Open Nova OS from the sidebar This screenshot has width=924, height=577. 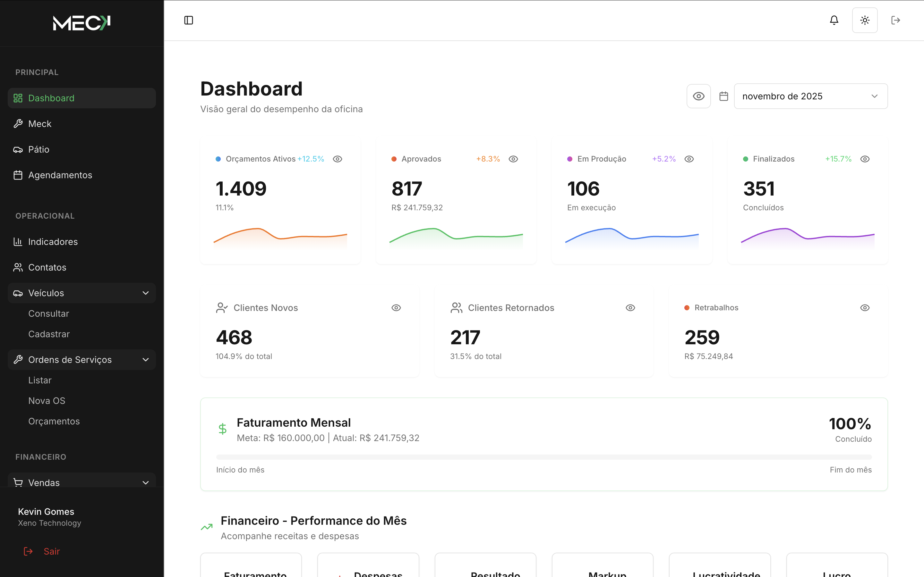(x=47, y=400)
